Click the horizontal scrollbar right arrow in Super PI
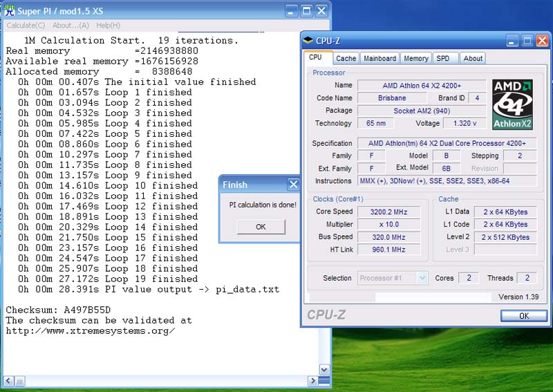Image resolution: width=553 pixels, height=392 pixels. pyautogui.click(x=312, y=381)
